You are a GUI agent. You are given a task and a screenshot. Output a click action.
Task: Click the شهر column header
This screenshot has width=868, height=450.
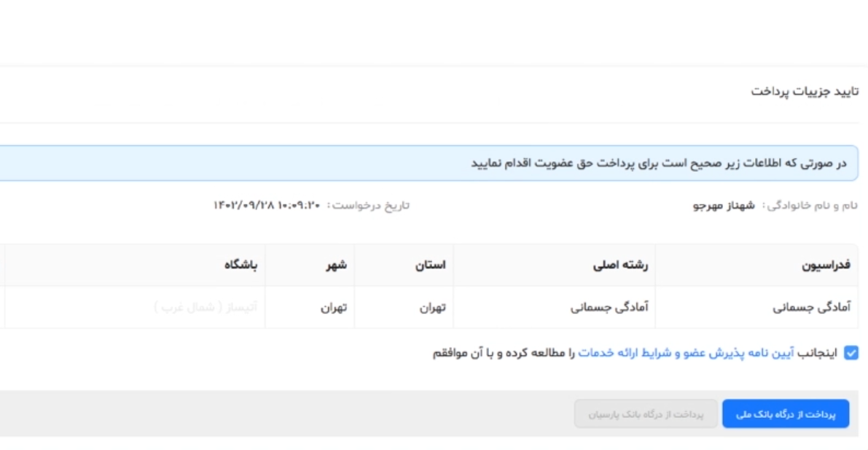click(x=336, y=265)
